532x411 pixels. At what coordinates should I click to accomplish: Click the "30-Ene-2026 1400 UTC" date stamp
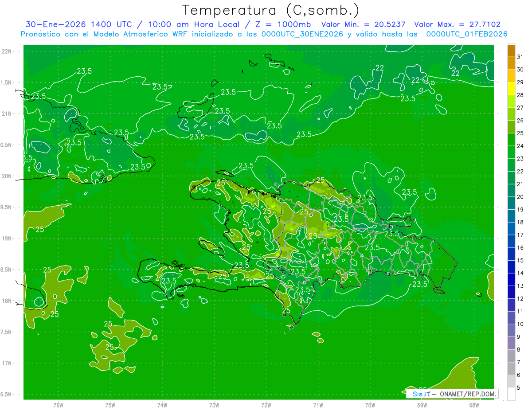pos(78,25)
